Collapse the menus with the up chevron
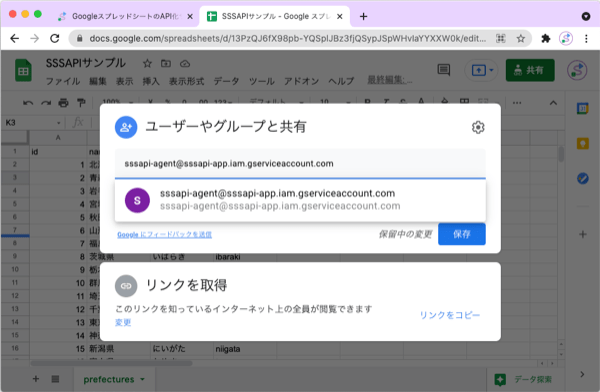600x392 pixels. (553, 103)
